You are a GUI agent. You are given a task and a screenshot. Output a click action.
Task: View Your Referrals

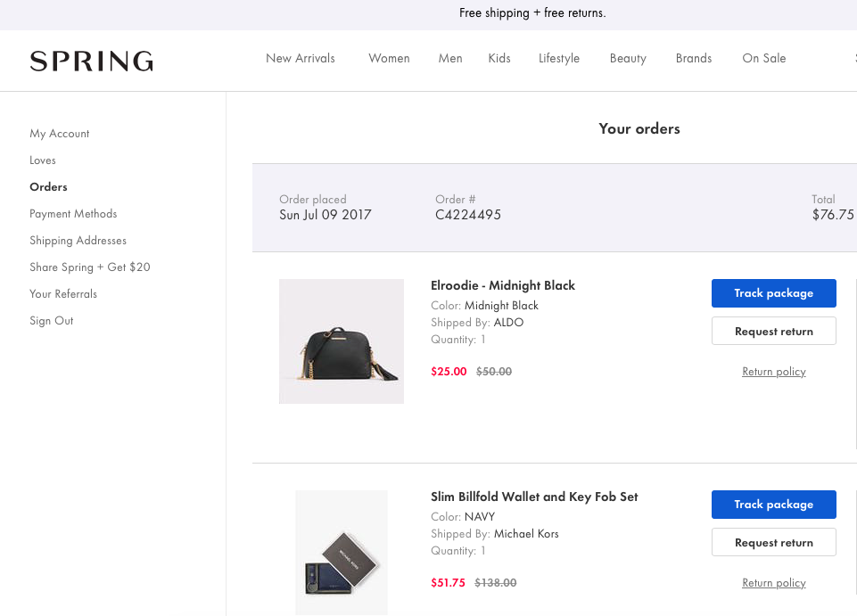[63, 294]
